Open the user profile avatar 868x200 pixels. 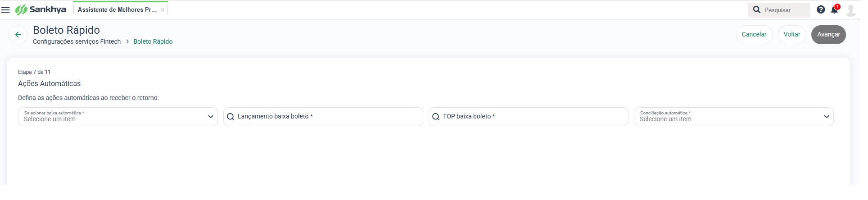point(851,10)
